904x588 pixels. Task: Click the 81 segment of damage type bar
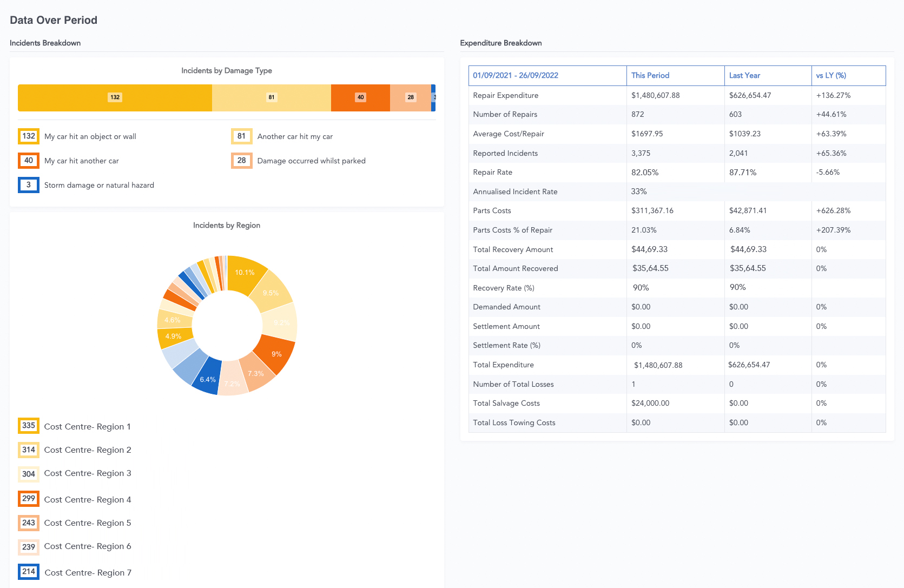pos(272,98)
